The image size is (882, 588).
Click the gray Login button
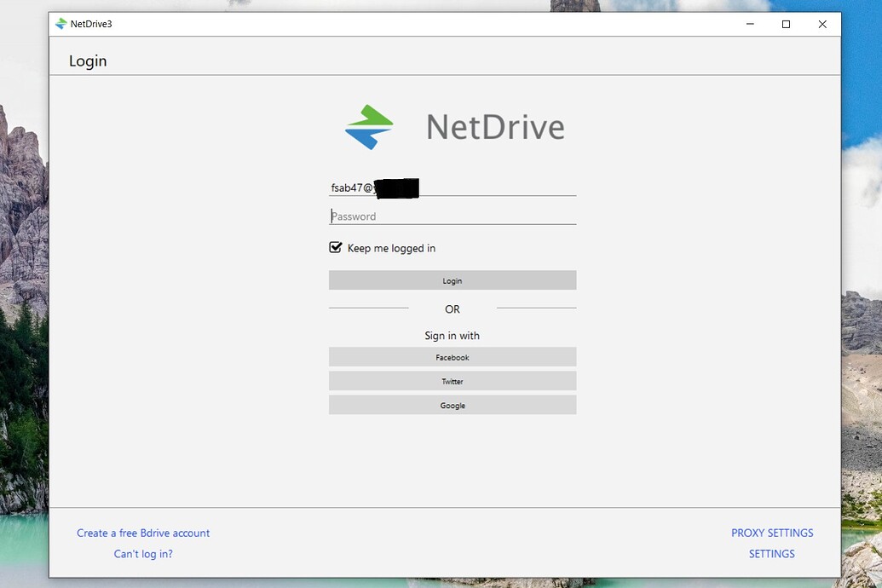(453, 280)
